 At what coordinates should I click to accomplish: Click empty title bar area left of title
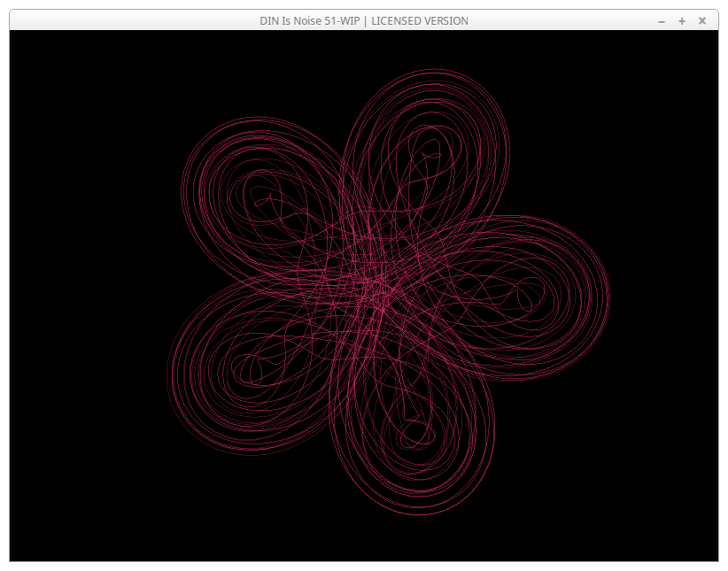point(133,21)
